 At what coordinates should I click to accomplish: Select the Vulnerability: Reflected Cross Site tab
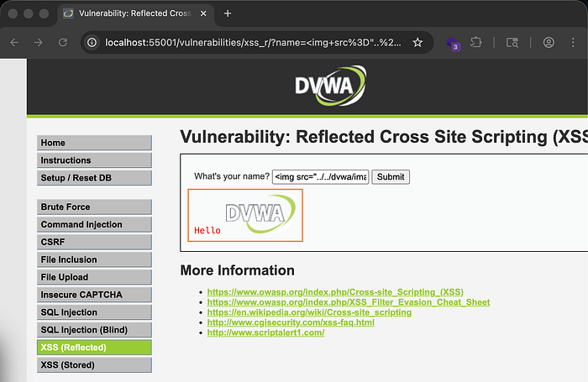136,13
